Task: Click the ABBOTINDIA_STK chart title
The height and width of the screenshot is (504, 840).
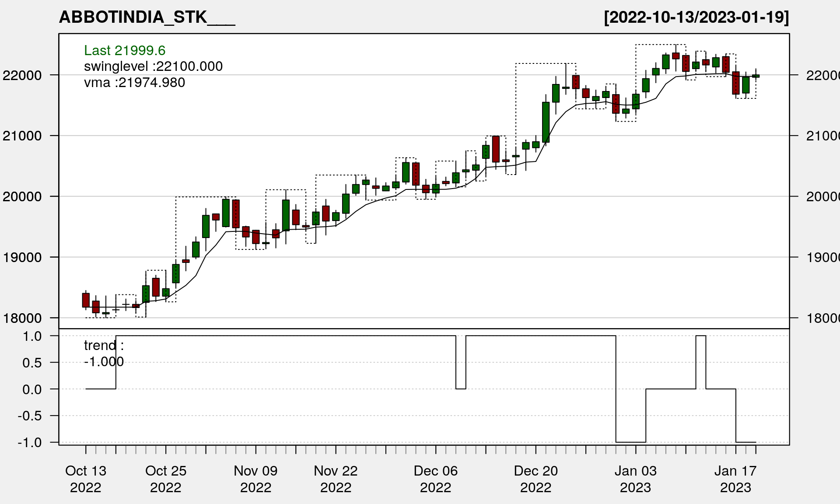Action: click(147, 17)
